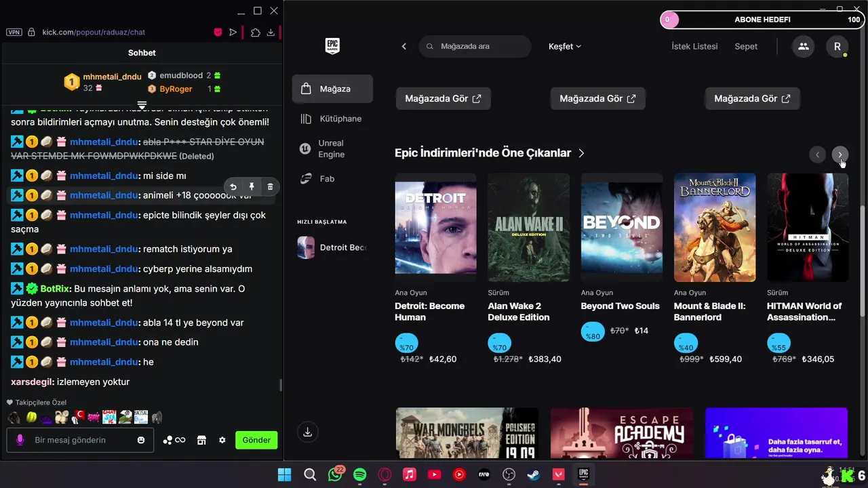
Task: Open Mount & Blade II Bannerlord cover
Action: click(x=715, y=227)
